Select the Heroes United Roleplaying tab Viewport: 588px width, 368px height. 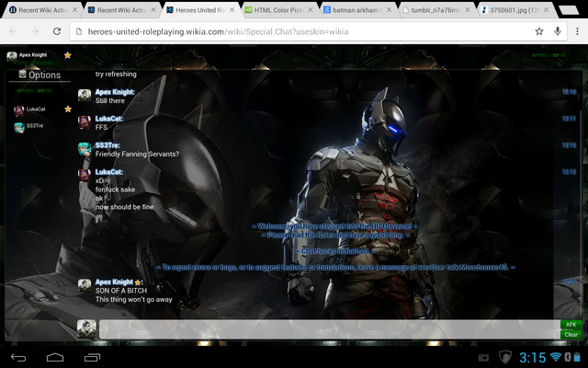[x=200, y=10]
